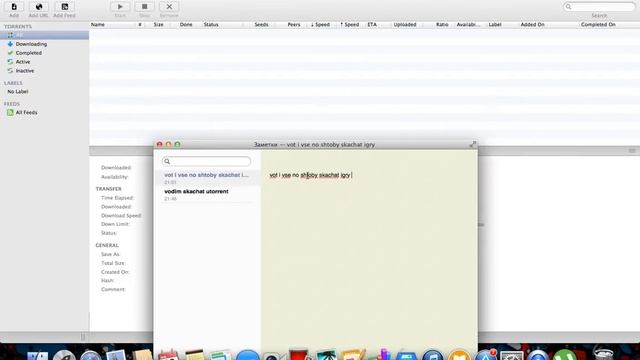Sort by the Size column header
This screenshot has width=640, height=360.
pos(158,24)
